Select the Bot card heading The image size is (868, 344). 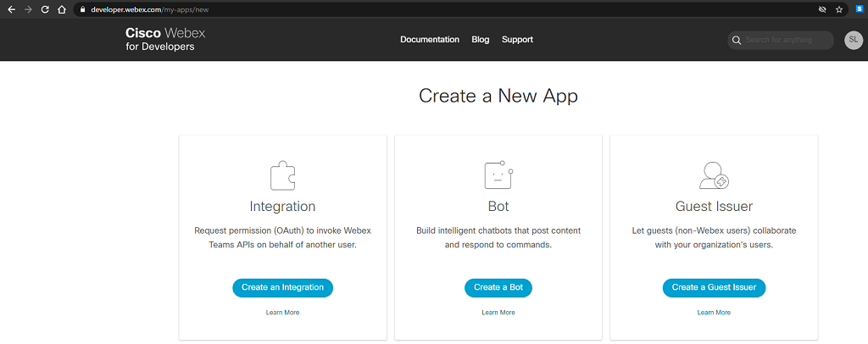(x=498, y=207)
